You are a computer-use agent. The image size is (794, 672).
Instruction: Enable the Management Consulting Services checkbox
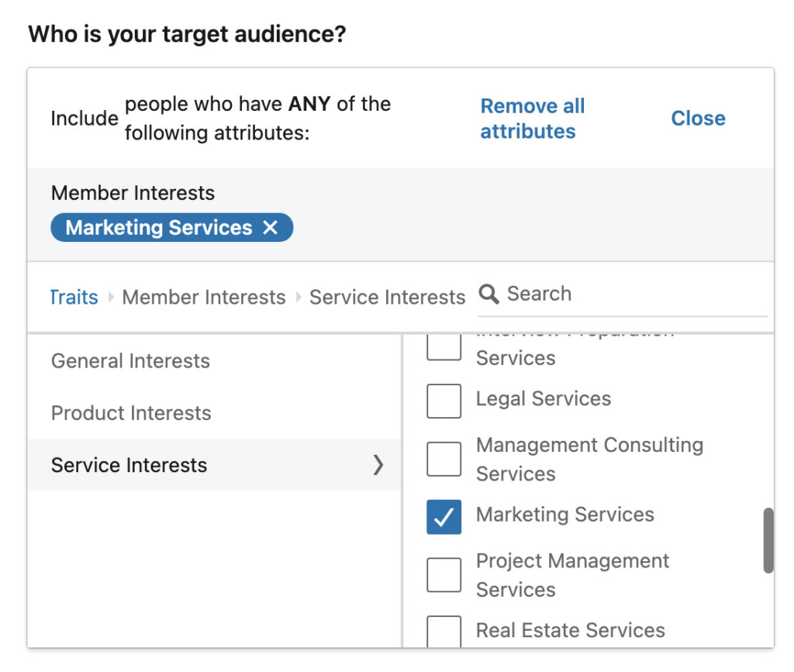click(x=444, y=458)
